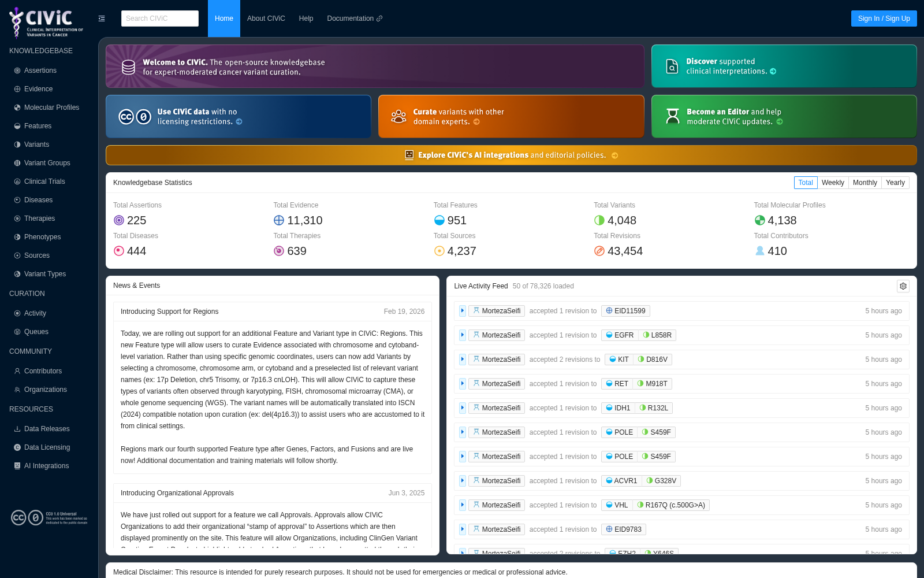Viewport: 924px width, 578px height.
Task: Click the document search icon in Discover banner
Action: (x=672, y=66)
